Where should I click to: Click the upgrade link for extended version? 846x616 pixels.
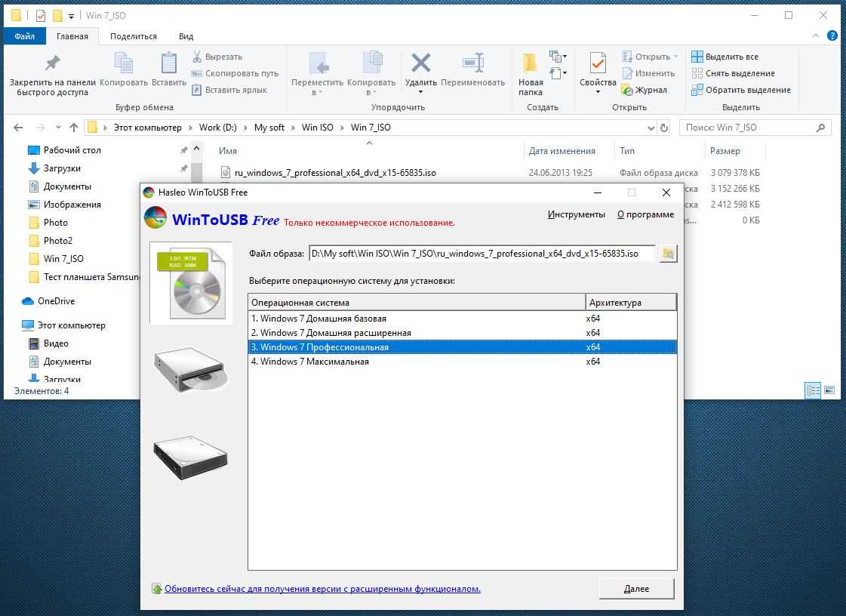click(x=322, y=589)
